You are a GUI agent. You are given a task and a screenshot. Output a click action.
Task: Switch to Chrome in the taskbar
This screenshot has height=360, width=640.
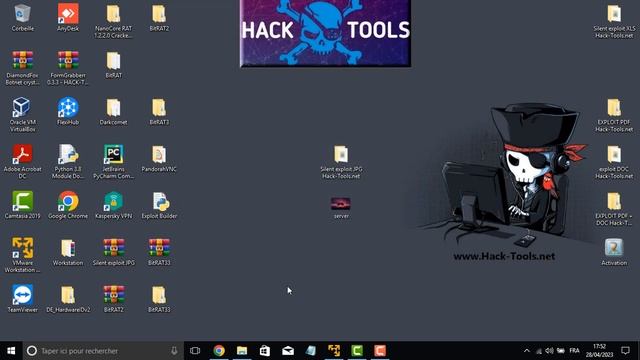(x=219, y=351)
